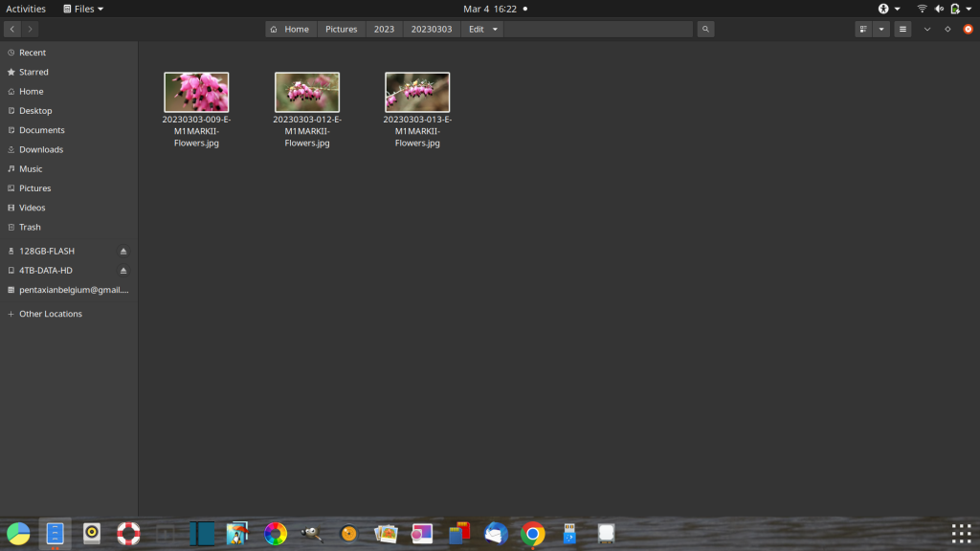Select the 20230303-013 flower thumbnail
Image resolution: width=980 pixels, height=551 pixels.
[417, 92]
